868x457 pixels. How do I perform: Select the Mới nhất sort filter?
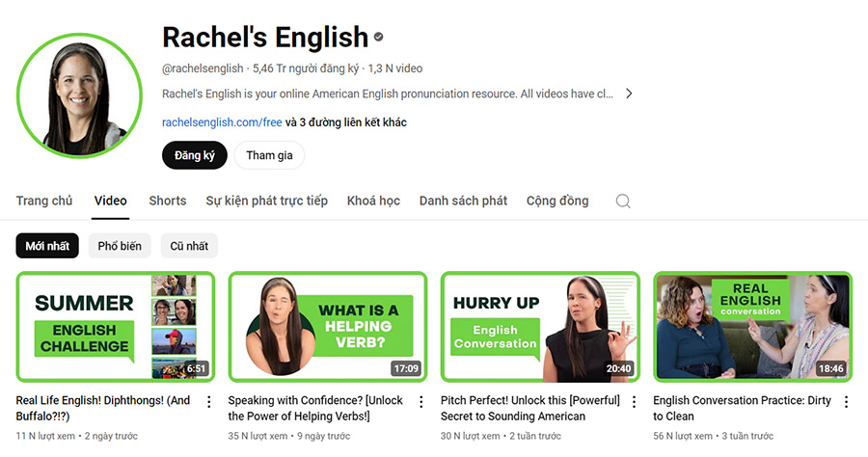click(x=47, y=246)
